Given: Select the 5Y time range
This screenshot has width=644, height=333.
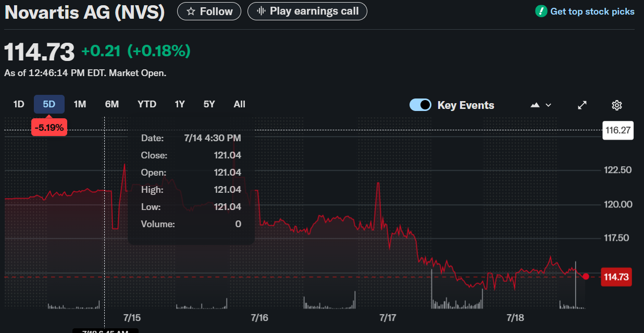Looking at the screenshot, I should (x=209, y=104).
